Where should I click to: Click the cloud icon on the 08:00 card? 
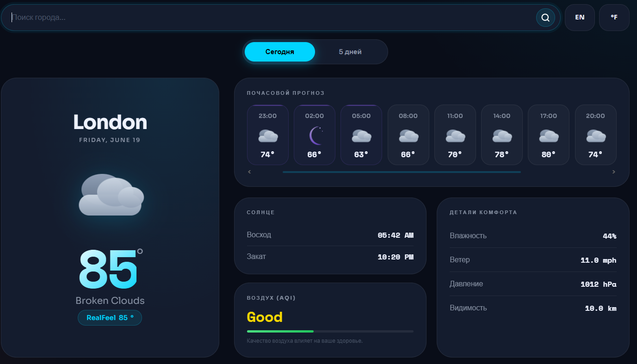[x=408, y=136]
